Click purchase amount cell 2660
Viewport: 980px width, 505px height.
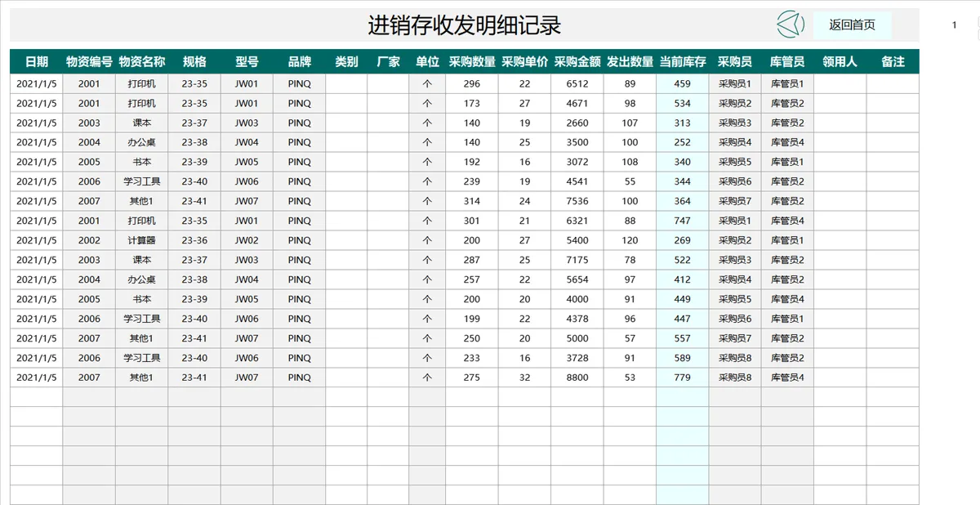pyautogui.click(x=577, y=123)
